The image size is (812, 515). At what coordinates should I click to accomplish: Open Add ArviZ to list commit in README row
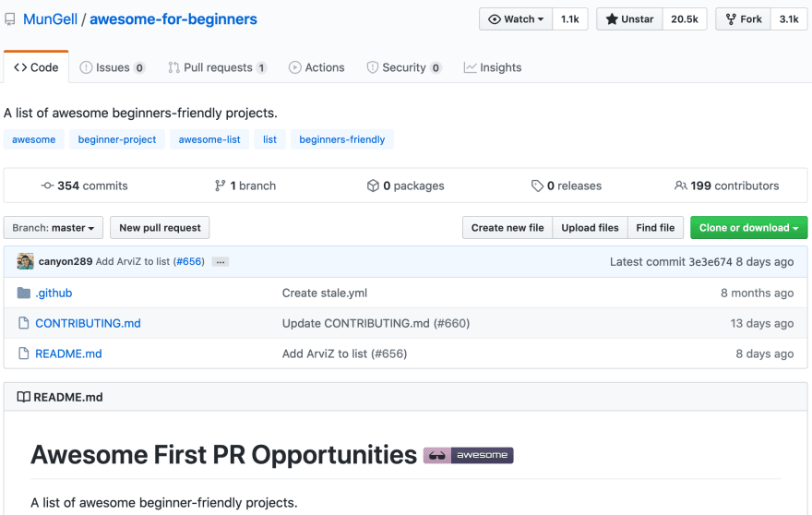pos(345,353)
